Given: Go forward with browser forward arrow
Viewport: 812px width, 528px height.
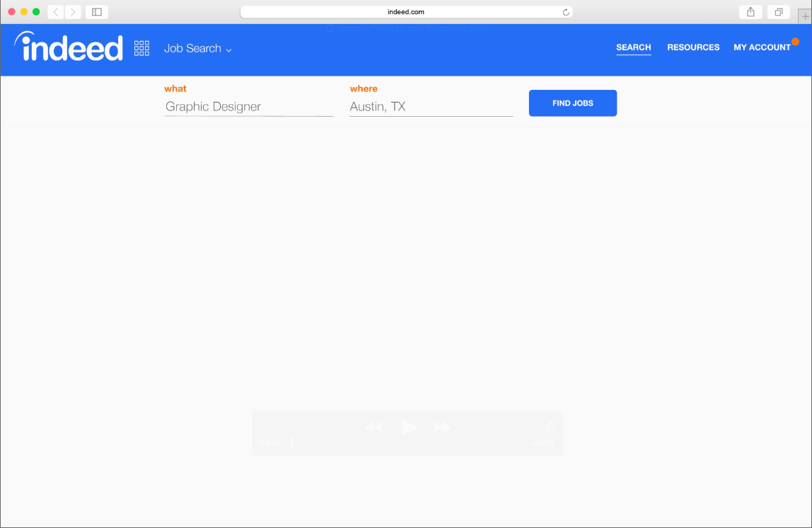Looking at the screenshot, I should point(73,12).
